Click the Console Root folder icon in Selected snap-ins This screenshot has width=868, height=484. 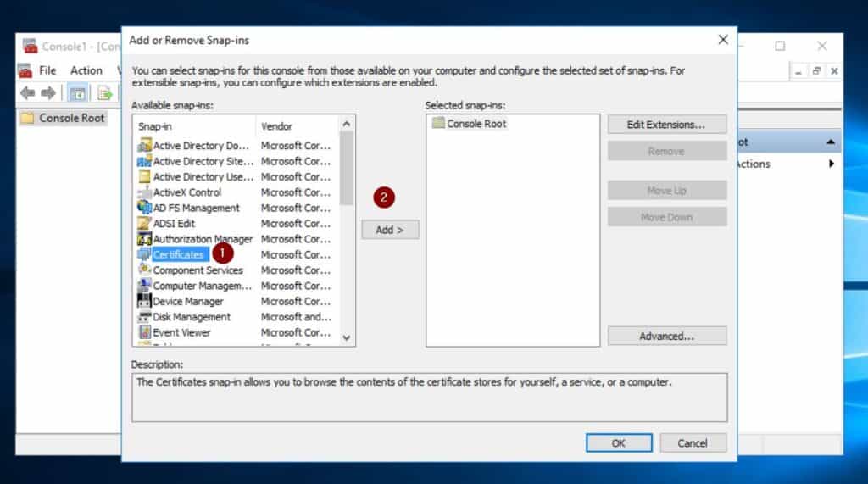pyautogui.click(x=438, y=123)
